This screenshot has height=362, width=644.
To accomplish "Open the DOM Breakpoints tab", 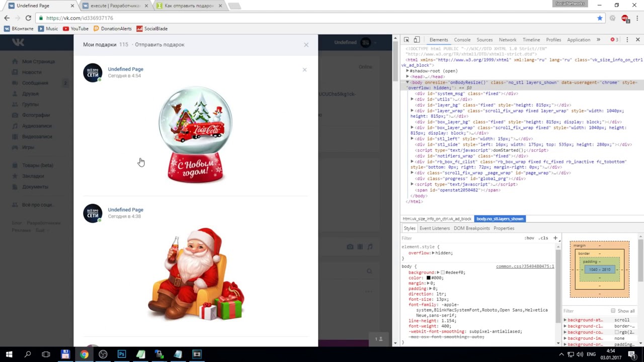I will click(471, 228).
